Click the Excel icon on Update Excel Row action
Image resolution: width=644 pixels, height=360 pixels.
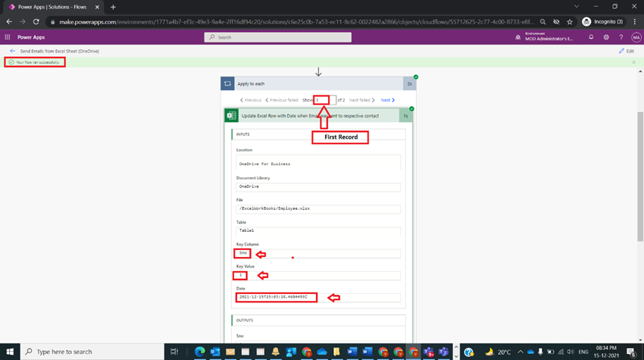(231, 115)
